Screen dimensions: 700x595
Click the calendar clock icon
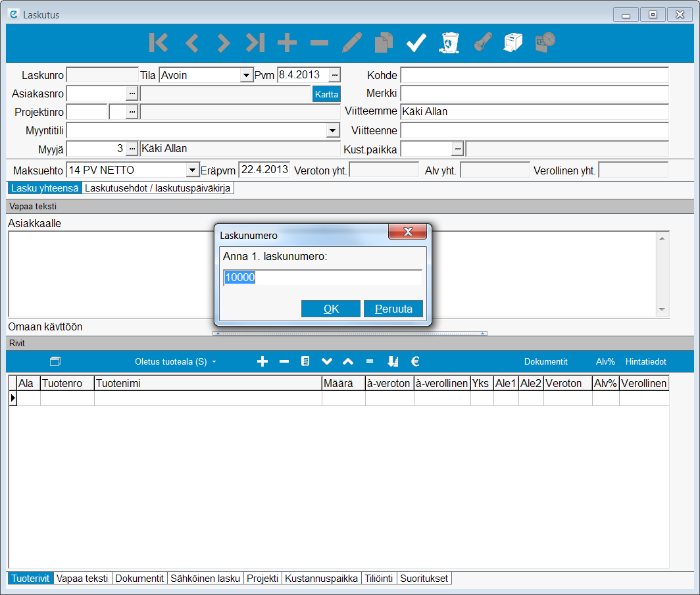[x=545, y=42]
